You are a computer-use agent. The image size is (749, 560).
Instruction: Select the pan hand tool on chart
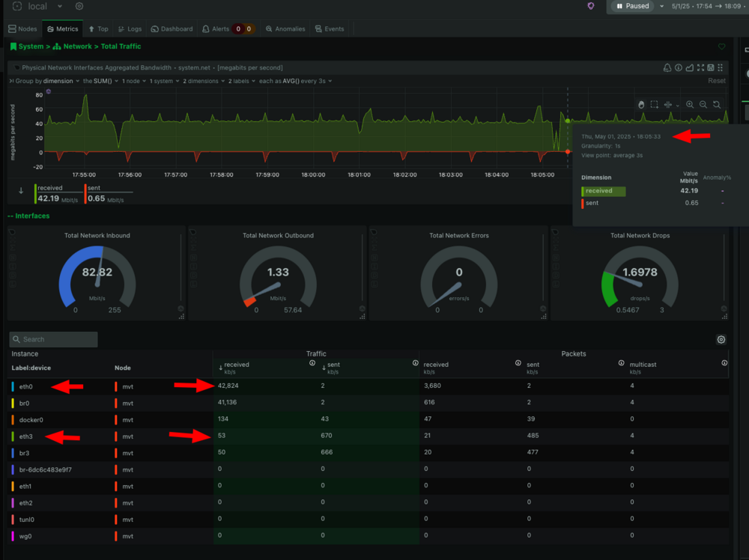[641, 105]
